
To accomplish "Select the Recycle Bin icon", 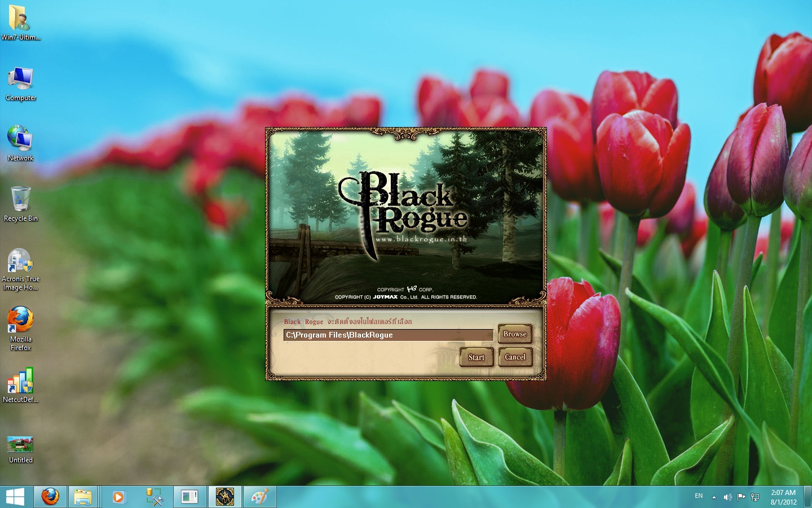I will (x=20, y=204).
